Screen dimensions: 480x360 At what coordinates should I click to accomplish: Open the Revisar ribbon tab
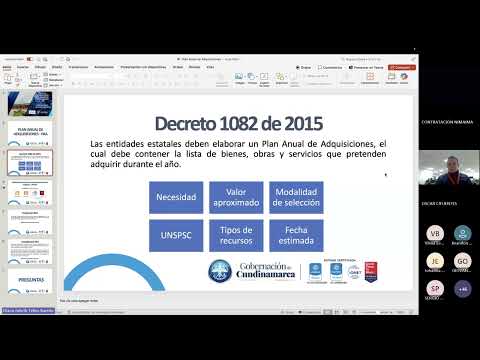pos(194,67)
